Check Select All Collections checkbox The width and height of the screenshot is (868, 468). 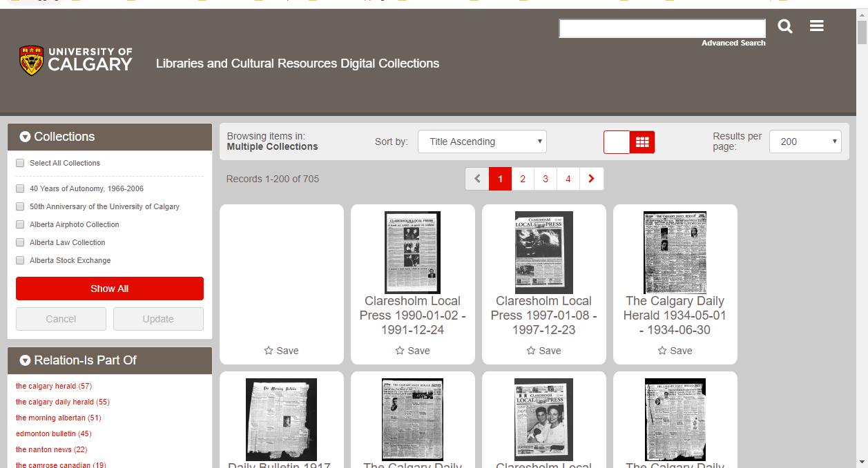pyautogui.click(x=21, y=164)
